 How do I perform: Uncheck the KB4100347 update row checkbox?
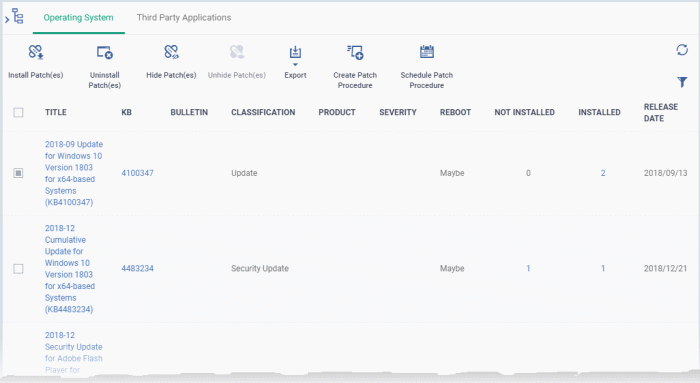(x=18, y=173)
